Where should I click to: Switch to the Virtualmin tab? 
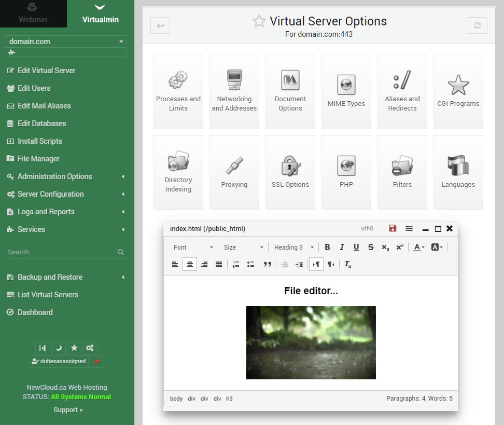100,13
